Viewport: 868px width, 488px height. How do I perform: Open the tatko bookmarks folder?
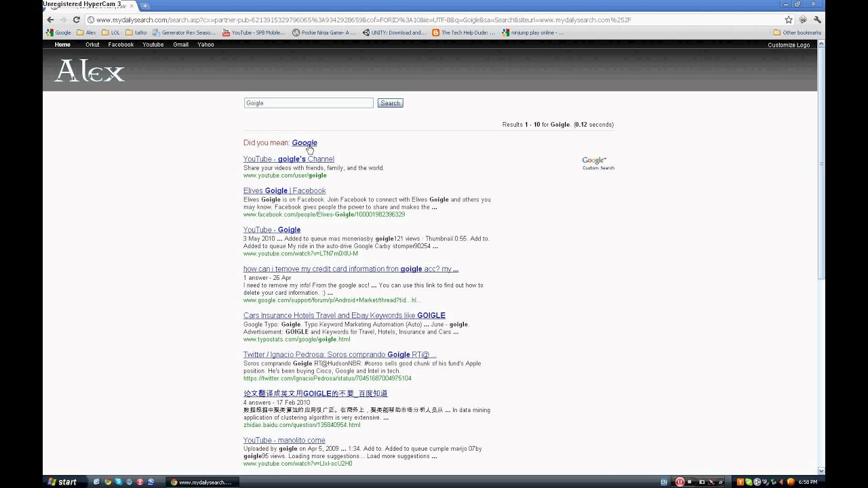pos(136,33)
